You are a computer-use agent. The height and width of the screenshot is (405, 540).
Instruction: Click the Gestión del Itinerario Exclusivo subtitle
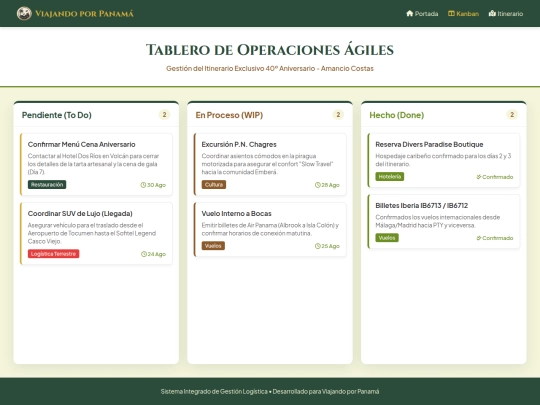pos(270,69)
